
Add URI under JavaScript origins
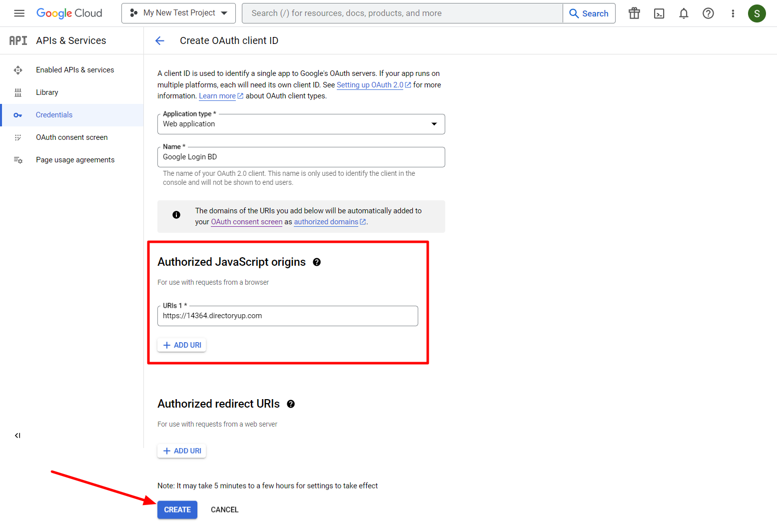[182, 345]
